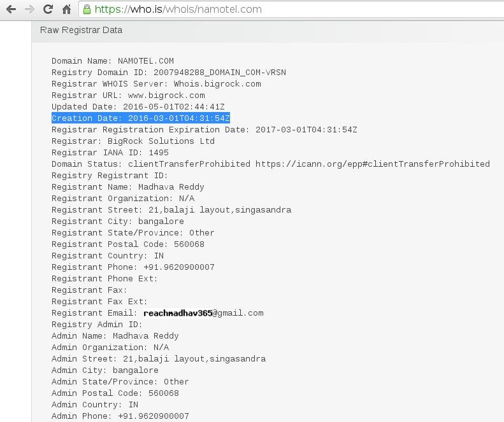Click the Admin Street address line
The width and height of the screenshot is (504, 422).
pyautogui.click(x=159, y=359)
